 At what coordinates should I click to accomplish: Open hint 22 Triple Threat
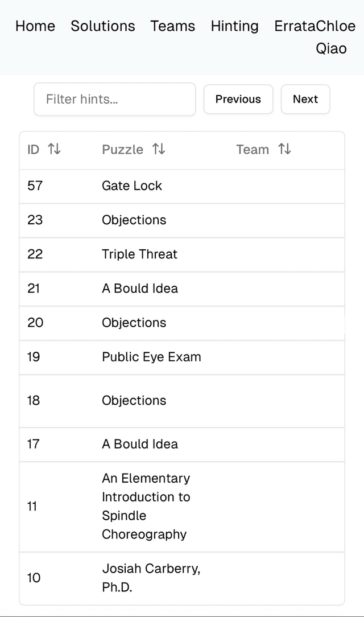pyautogui.click(x=139, y=254)
